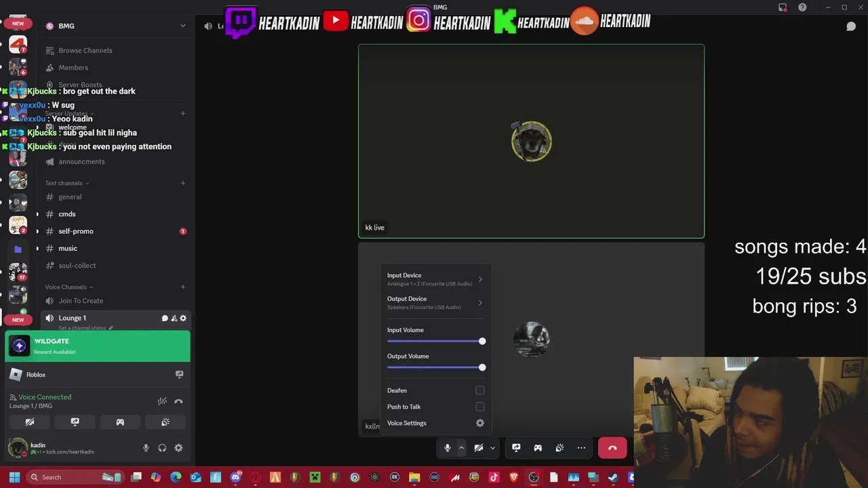Turn on camera in call toolbar
The height and width of the screenshot is (488, 868).
[x=478, y=448]
